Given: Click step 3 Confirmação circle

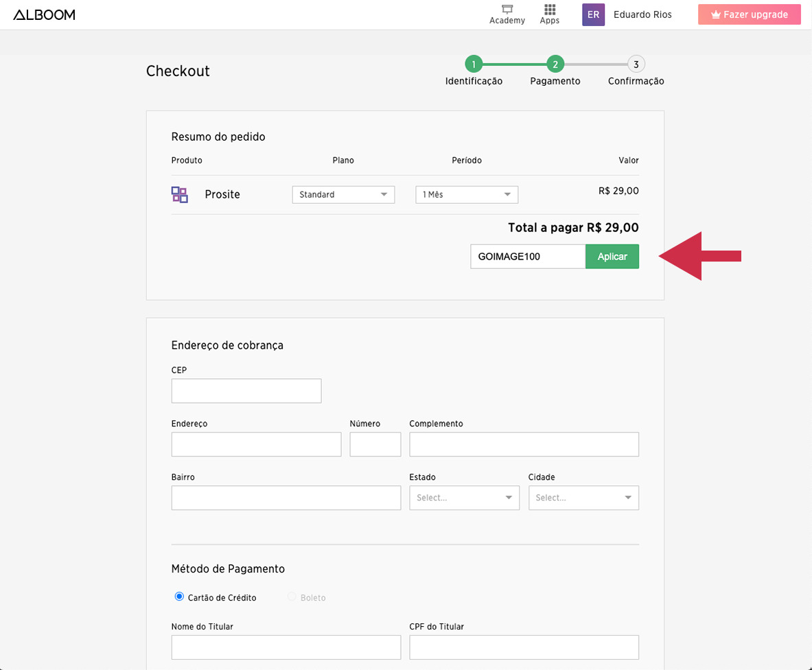Looking at the screenshot, I should [636, 65].
